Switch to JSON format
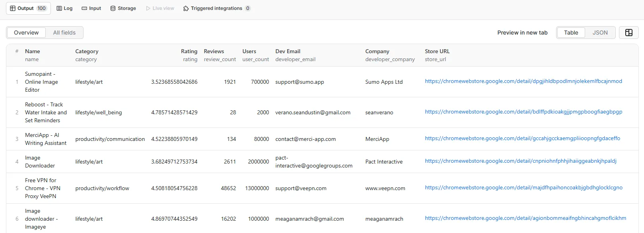Image resolution: width=644 pixels, height=233 pixels. (600, 33)
